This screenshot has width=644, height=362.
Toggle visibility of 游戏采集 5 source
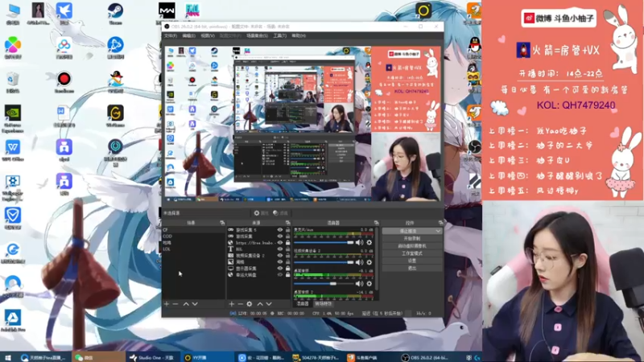pos(280,230)
